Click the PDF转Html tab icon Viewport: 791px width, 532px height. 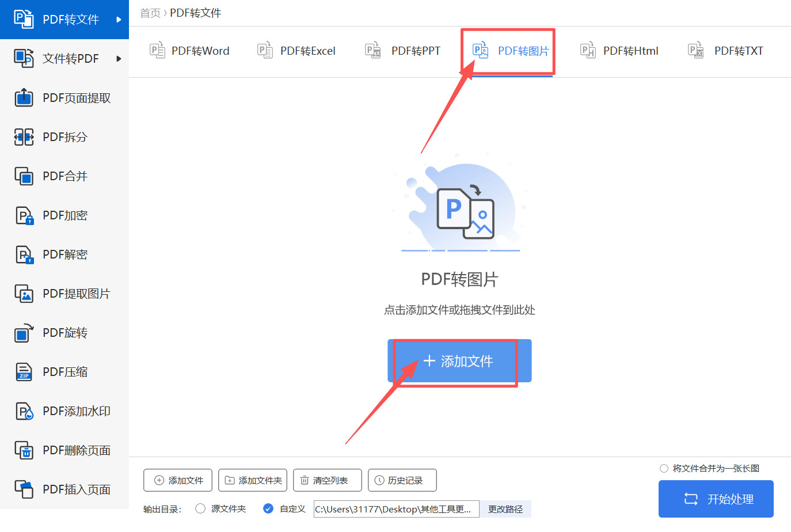click(x=588, y=51)
